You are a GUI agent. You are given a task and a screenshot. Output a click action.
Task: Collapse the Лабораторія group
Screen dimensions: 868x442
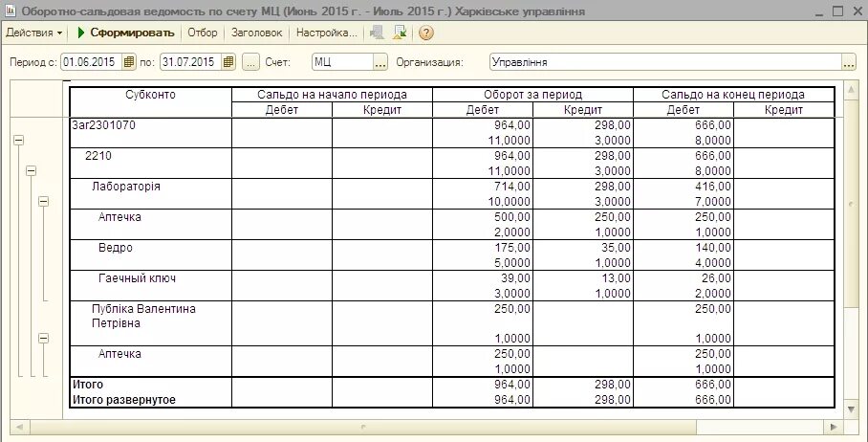point(43,201)
